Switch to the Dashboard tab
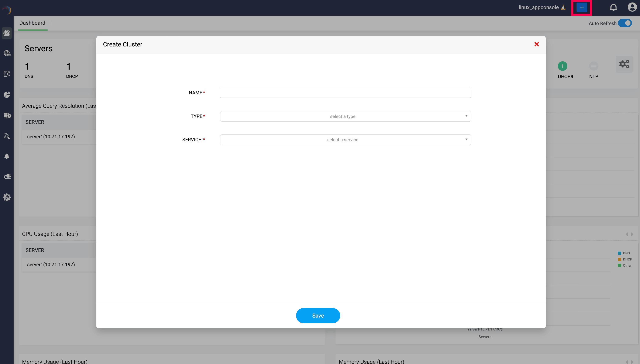640x364 pixels. coord(32,23)
